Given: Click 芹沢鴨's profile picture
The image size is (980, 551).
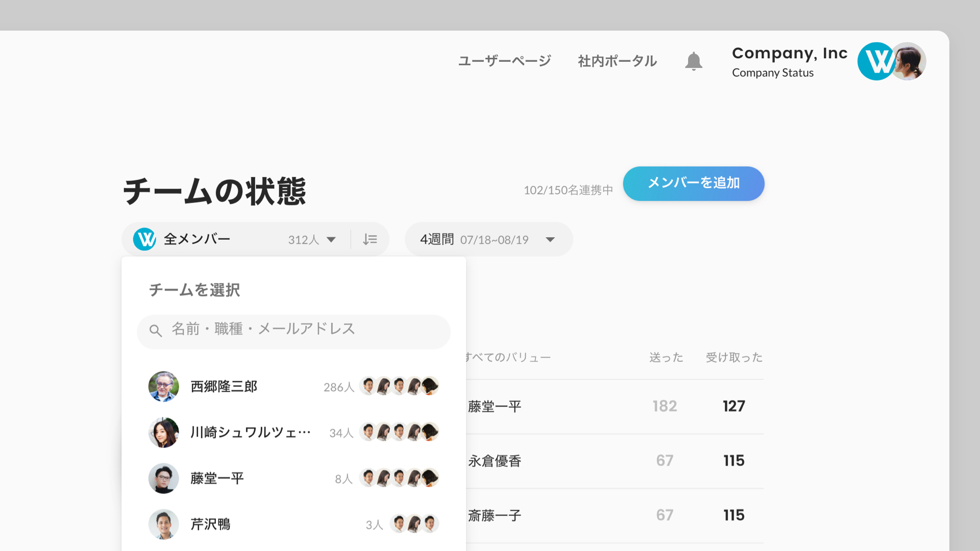Looking at the screenshot, I should point(163,524).
